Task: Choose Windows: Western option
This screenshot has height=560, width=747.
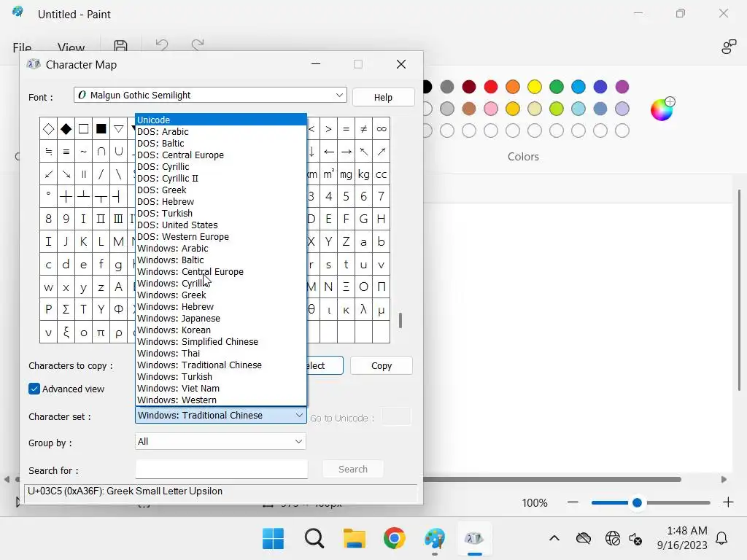Action: coord(220,400)
